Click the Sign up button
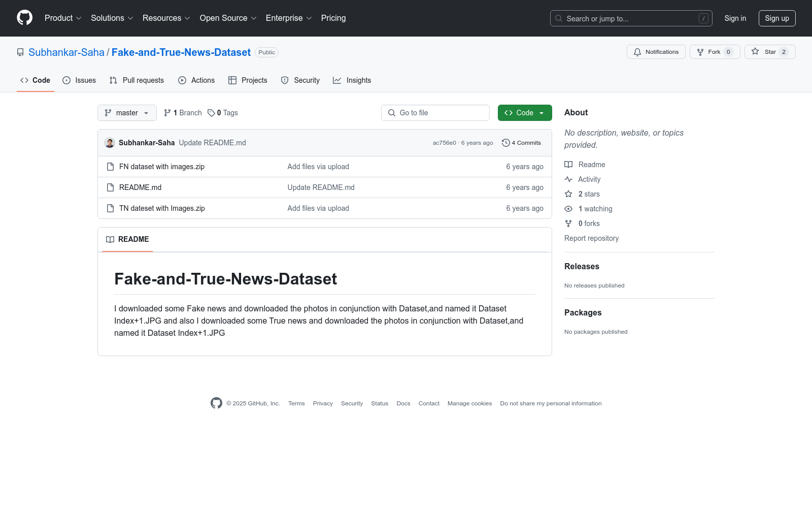Viewport: 812px width, 508px height. 777,18
